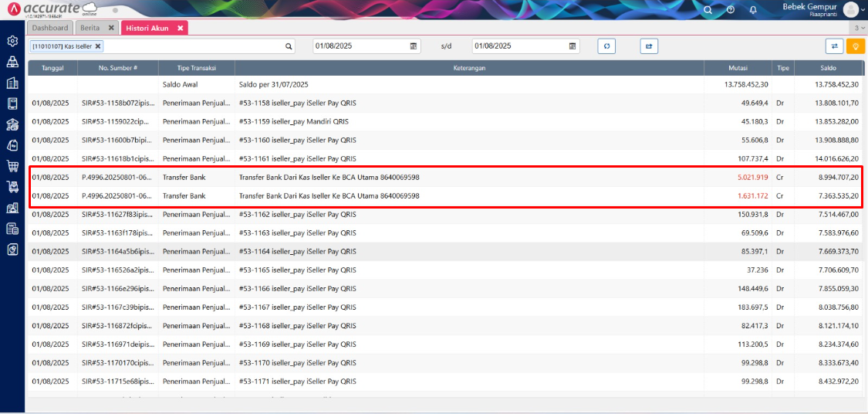This screenshot has height=414, width=868.
Task: Click the notification bell icon
Action: (x=753, y=10)
